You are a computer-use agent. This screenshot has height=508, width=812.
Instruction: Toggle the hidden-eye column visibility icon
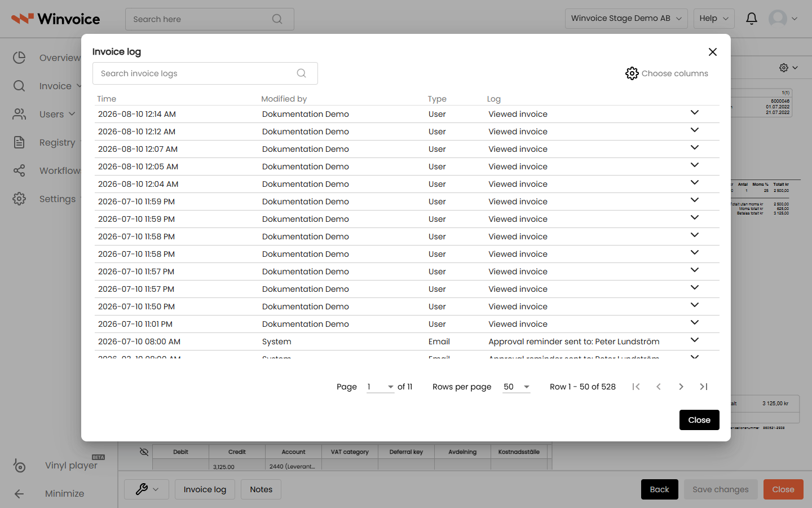(x=144, y=452)
